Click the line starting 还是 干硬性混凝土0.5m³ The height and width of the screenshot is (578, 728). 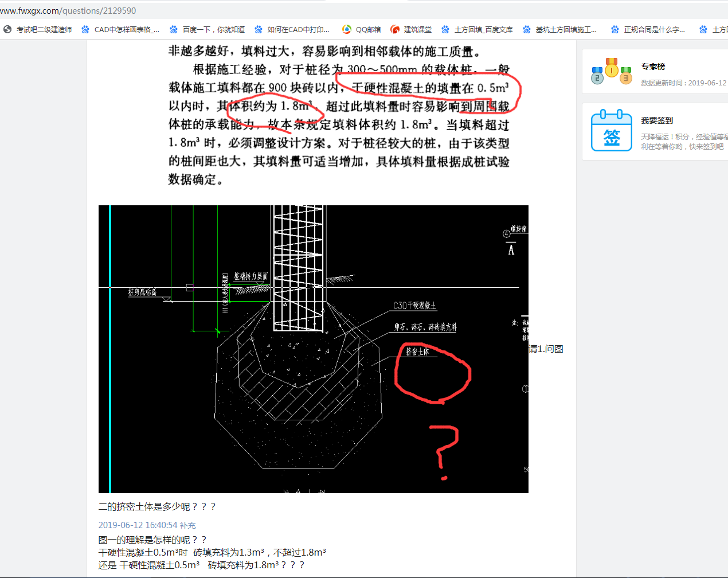(202, 565)
